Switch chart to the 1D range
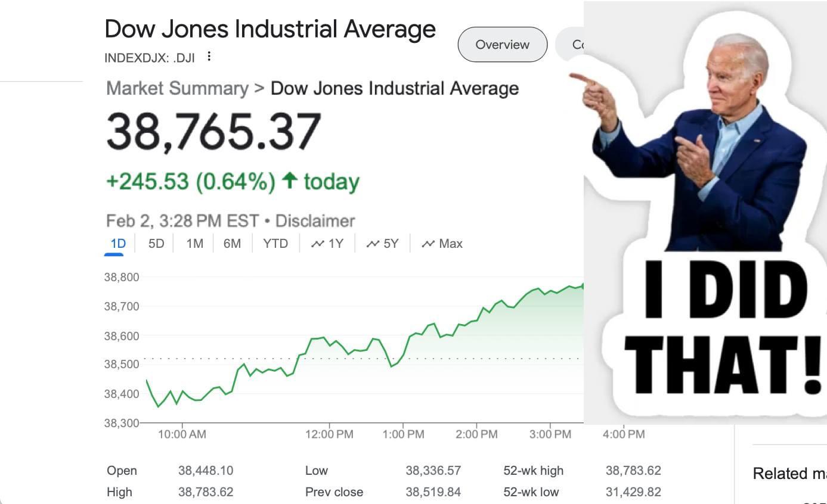 [x=118, y=244]
